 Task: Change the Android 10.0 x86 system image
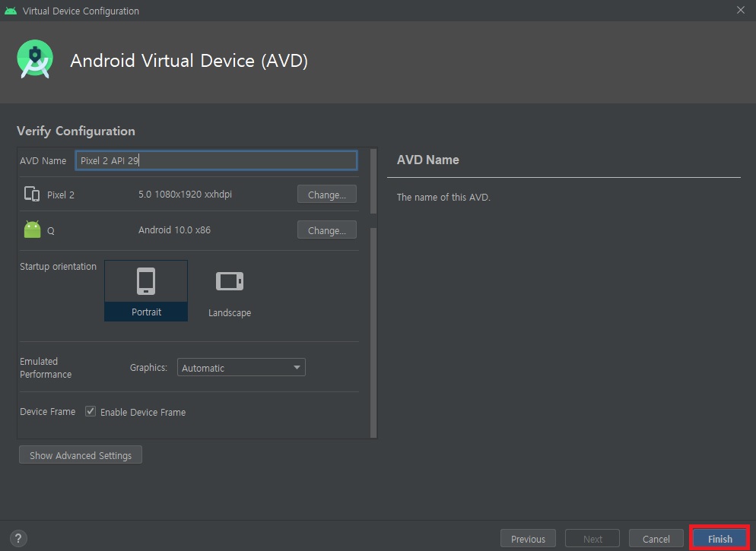pyautogui.click(x=327, y=230)
